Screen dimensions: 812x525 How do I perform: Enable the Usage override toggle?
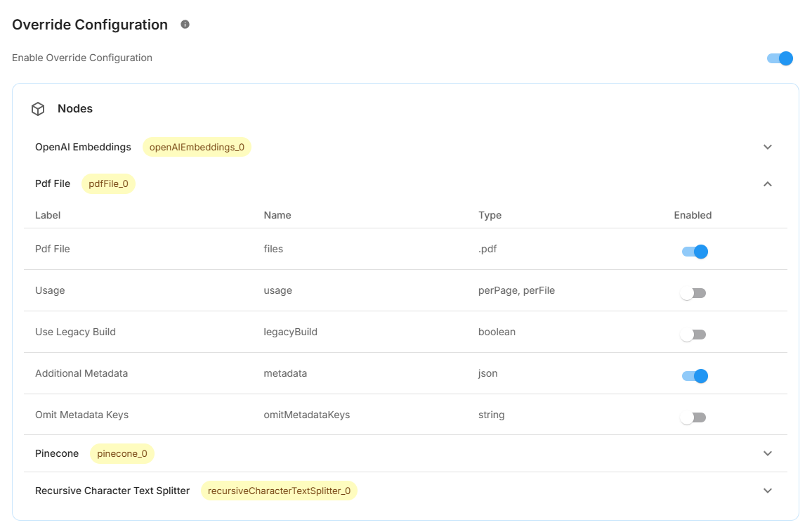693,293
